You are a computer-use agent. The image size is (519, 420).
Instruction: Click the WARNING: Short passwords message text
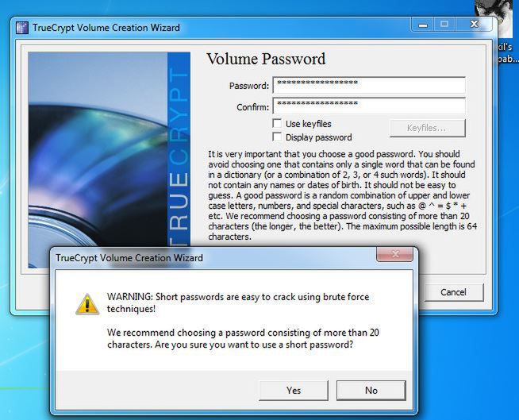[x=238, y=302]
